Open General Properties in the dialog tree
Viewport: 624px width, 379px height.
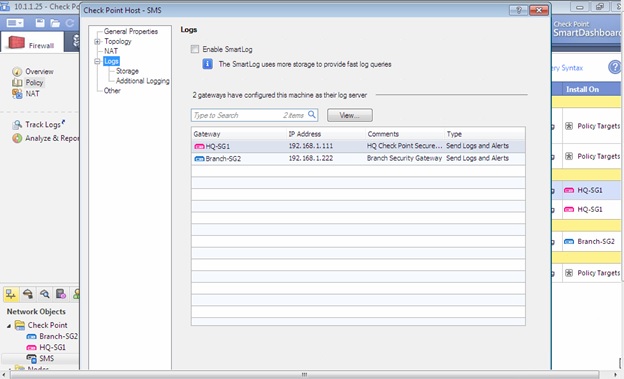click(131, 31)
